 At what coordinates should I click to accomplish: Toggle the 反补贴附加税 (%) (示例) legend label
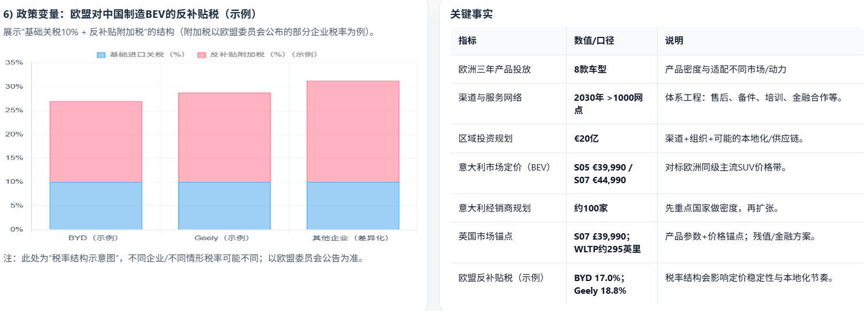263,55
